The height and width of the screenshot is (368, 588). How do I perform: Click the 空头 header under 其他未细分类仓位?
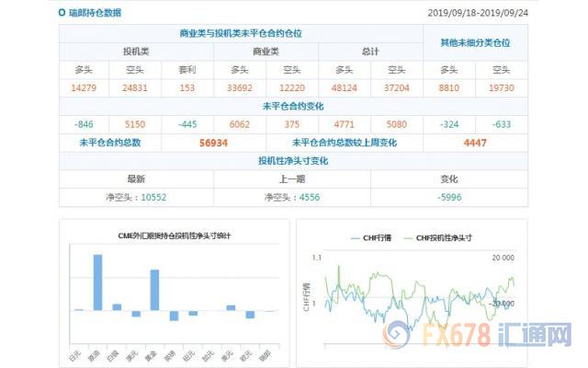click(502, 70)
